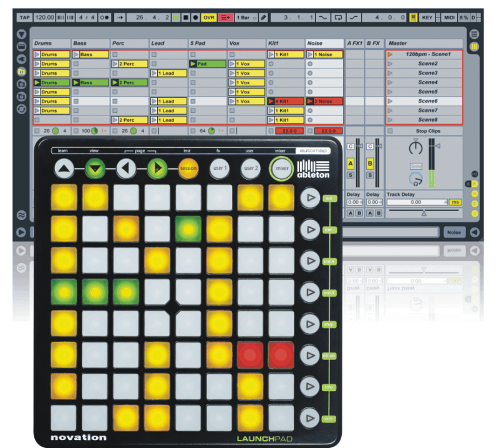Toggle the MIDI map mode switch
The height and width of the screenshot is (448, 499).
[x=448, y=17]
